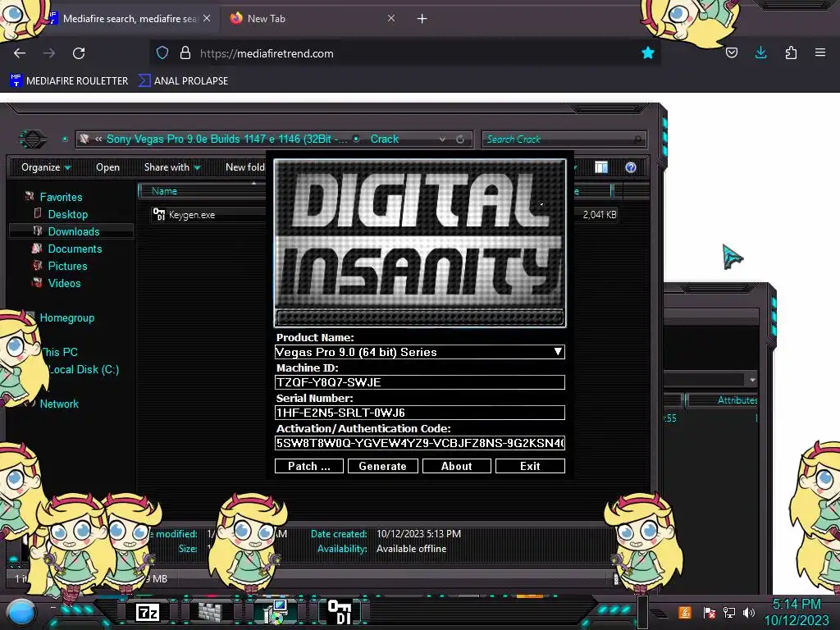Sort by the Name column header

pyautogui.click(x=164, y=190)
